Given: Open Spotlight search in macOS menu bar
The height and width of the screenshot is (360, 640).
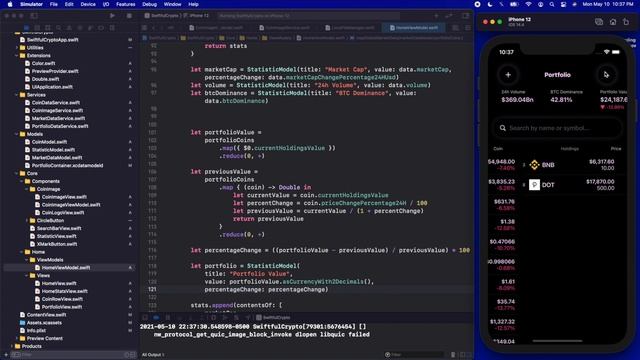Looking at the screenshot, I should point(552,4).
